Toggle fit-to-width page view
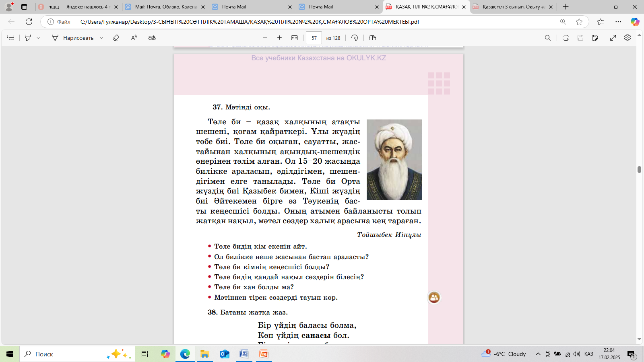The image size is (644, 362). tap(295, 38)
